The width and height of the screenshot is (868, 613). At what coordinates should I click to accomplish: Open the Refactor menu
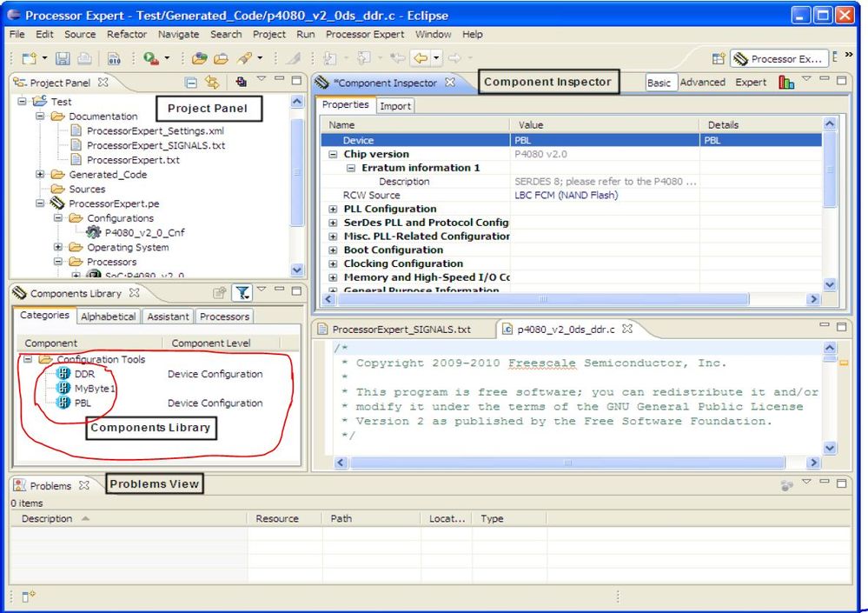coord(127,34)
